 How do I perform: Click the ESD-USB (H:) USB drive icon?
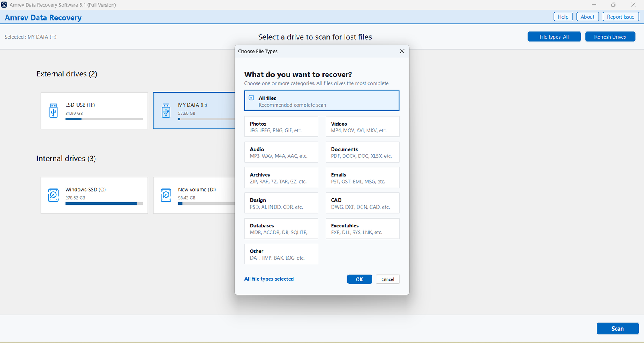coord(53,110)
